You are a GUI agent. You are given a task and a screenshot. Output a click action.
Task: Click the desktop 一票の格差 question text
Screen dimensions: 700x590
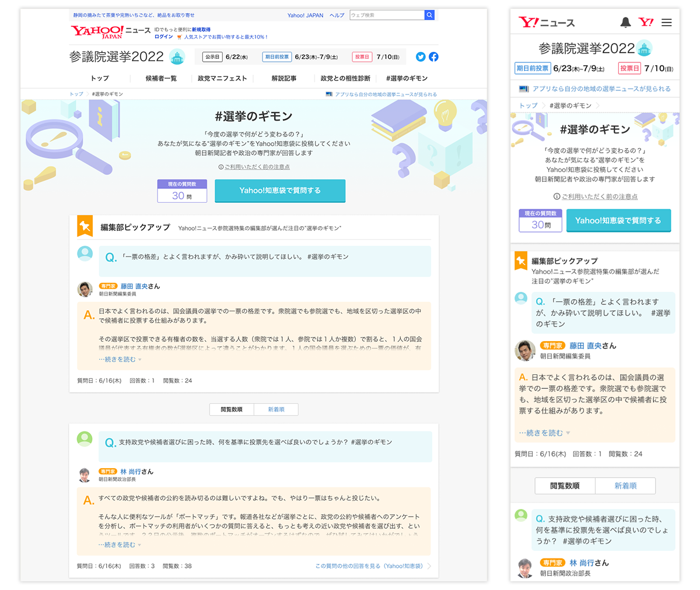pyautogui.click(x=235, y=257)
